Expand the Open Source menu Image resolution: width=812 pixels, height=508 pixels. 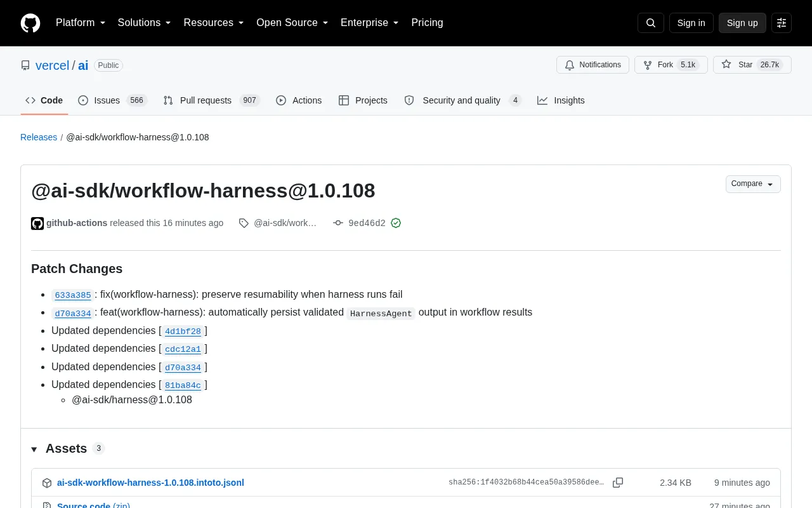[292, 23]
